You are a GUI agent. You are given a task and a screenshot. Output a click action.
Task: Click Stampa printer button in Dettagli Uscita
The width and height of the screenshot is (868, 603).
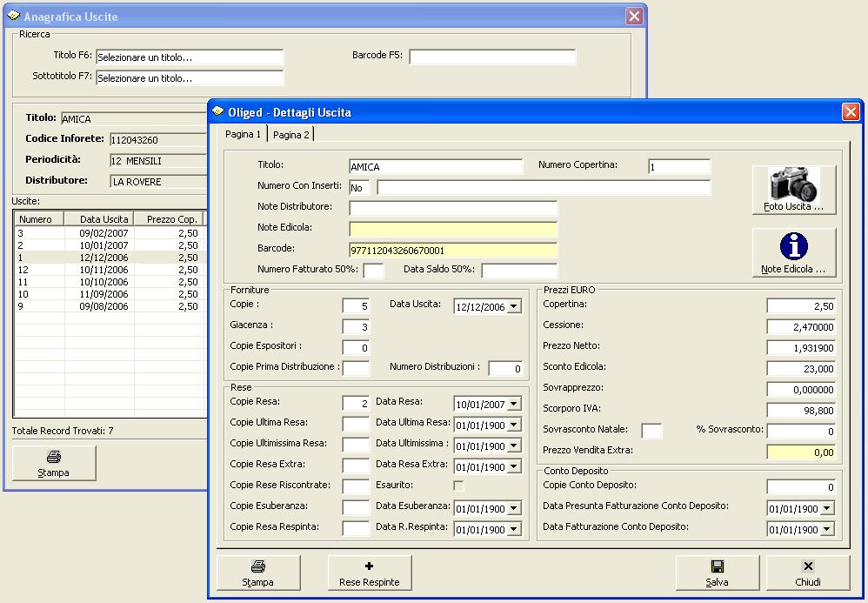pos(258,573)
